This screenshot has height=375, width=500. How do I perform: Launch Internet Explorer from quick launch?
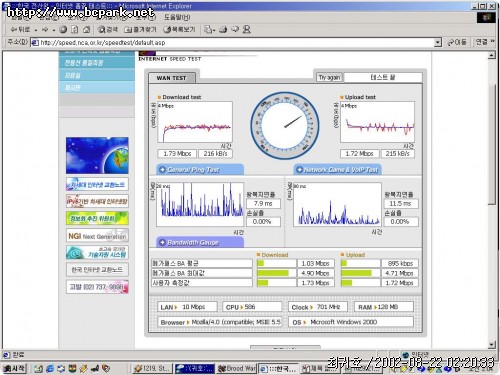(50, 368)
